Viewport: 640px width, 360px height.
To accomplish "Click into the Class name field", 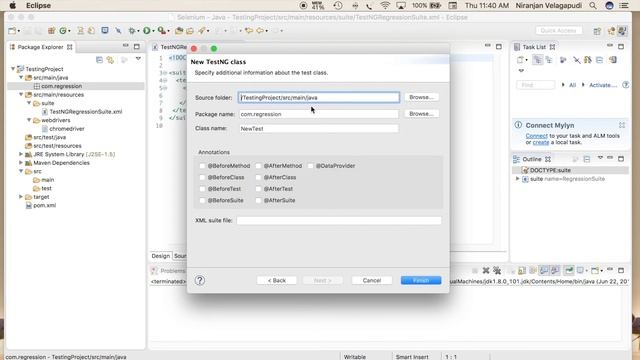I will coord(319,129).
